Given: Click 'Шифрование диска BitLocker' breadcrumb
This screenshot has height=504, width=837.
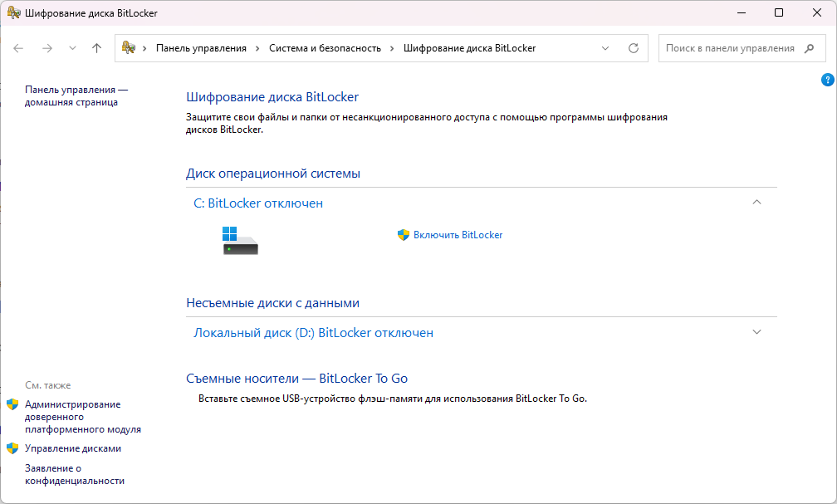Looking at the screenshot, I should pyautogui.click(x=470, y=48).
